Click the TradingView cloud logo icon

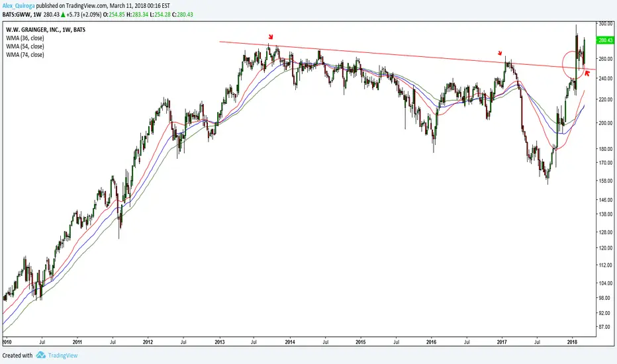click(x=41, y=355)
